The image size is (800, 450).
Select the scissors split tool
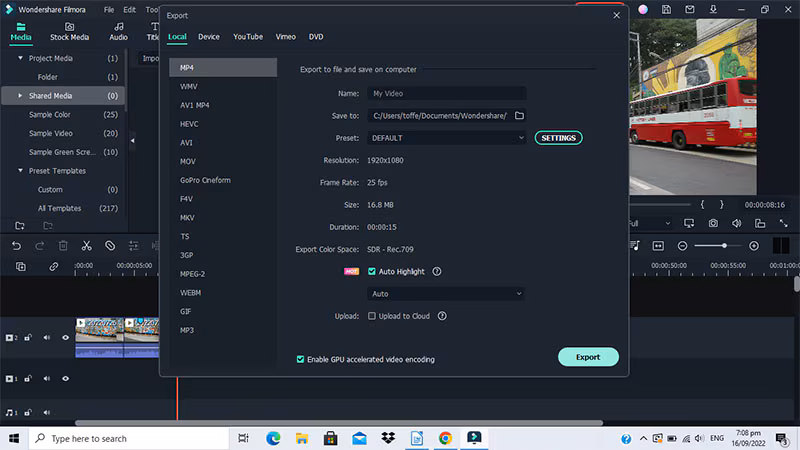pyautogui.click(x=87, y=246)
